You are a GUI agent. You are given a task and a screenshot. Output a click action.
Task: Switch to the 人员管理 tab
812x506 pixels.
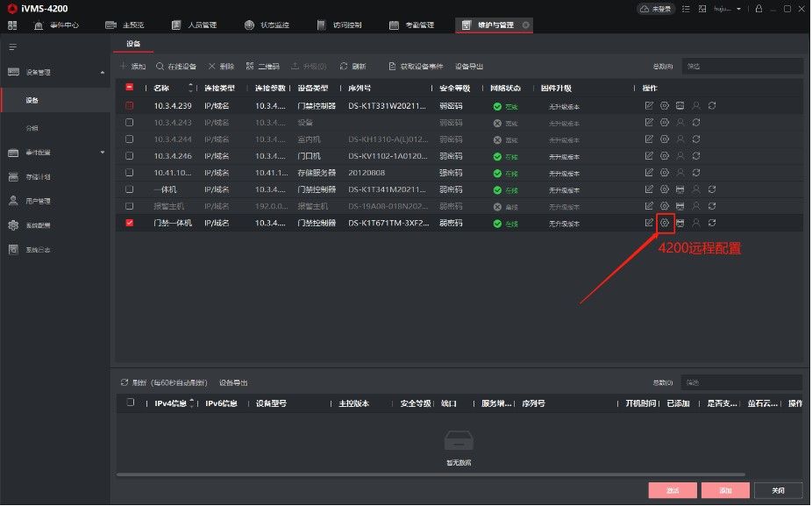[194, 25]
